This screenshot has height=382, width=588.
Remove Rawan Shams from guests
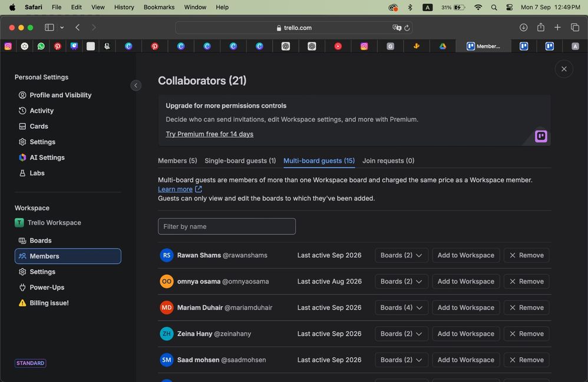point(527,255)
